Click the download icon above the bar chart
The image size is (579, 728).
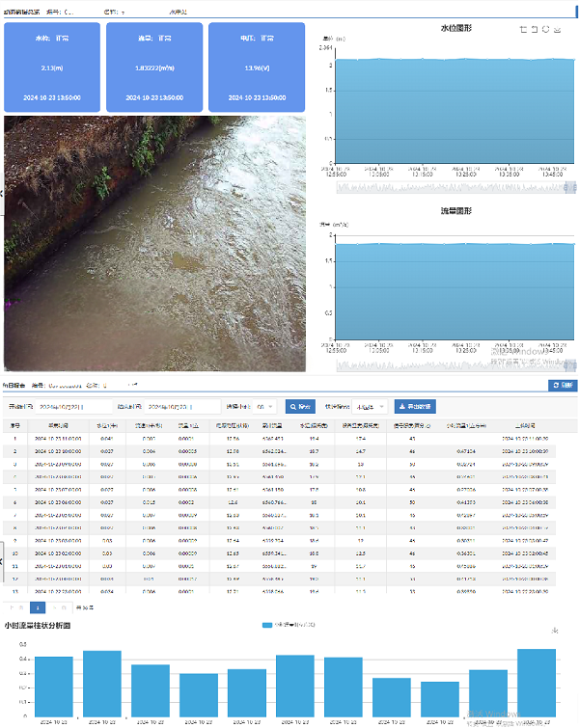tap(555, 631)
